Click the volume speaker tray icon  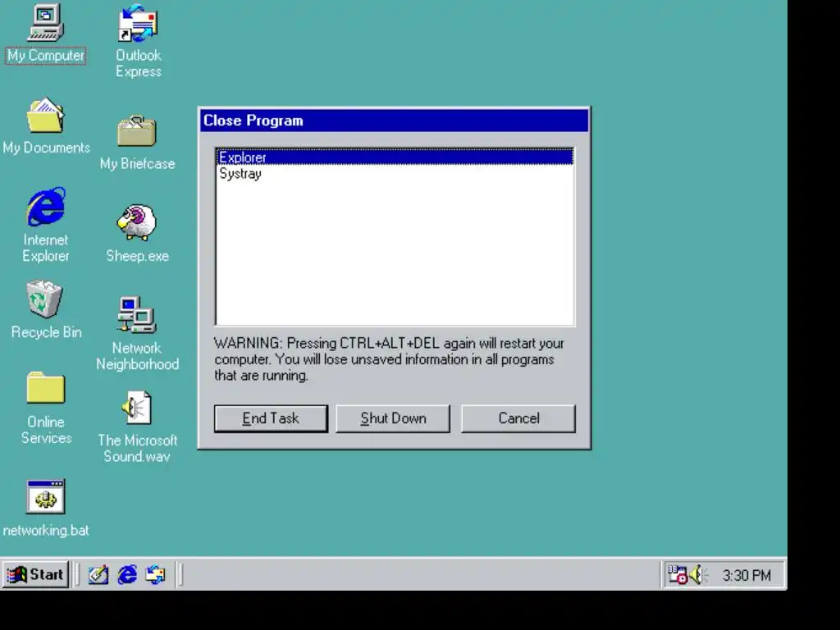click(x=697, y=575)
